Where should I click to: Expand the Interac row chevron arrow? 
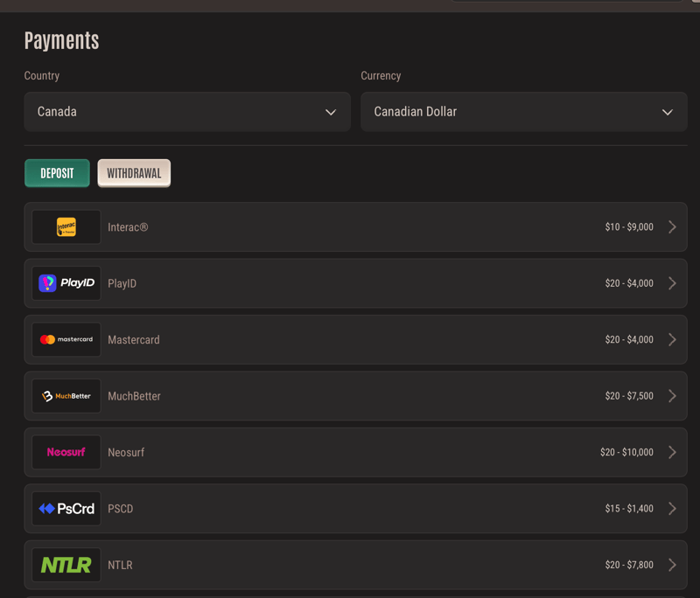point(672,227)
